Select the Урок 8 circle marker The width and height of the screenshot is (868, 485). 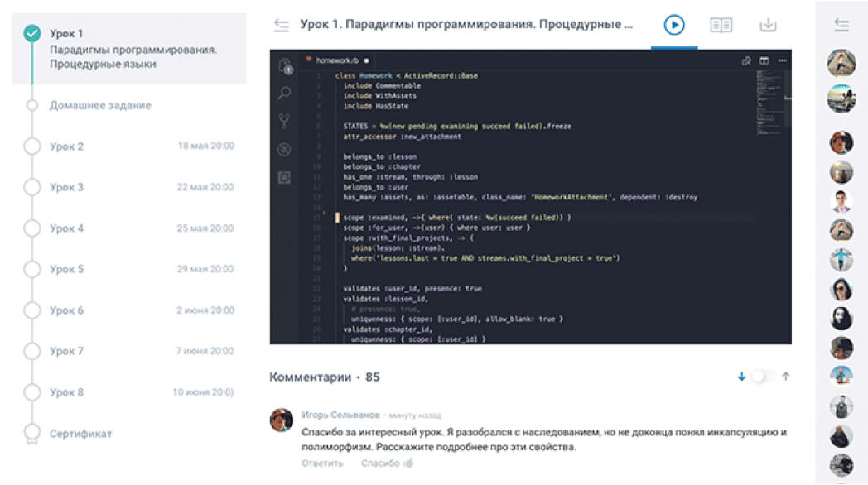click(32, 392)
